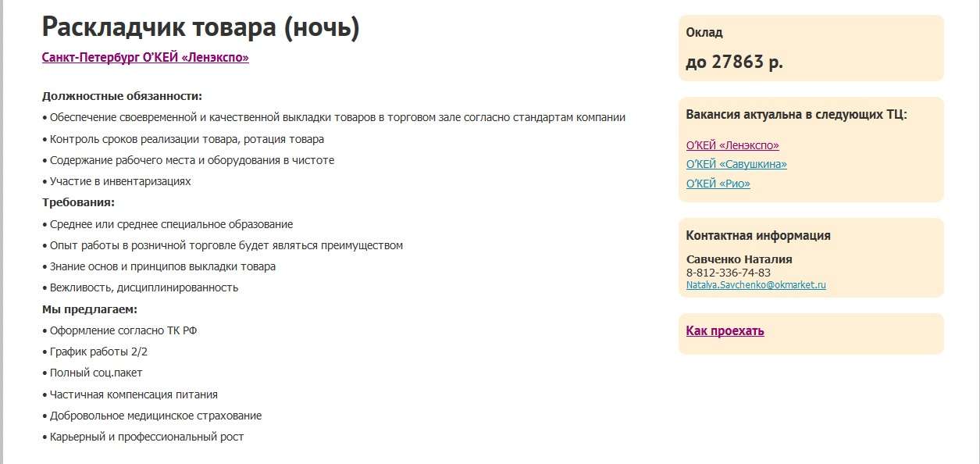Click the salary amount «до 27863 р.»
Image resolution: width=980 pixels, height=464 pixels.
point(734,62)
